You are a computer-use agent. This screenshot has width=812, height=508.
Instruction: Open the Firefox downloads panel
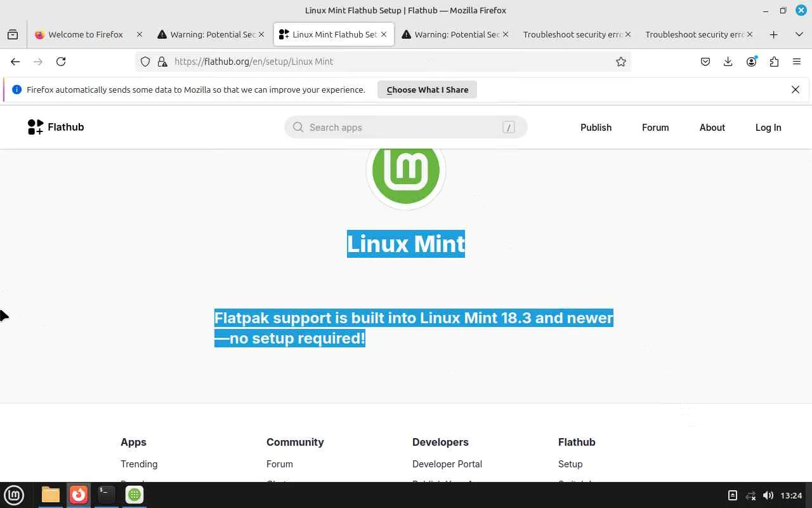click(x=728, y=62)
